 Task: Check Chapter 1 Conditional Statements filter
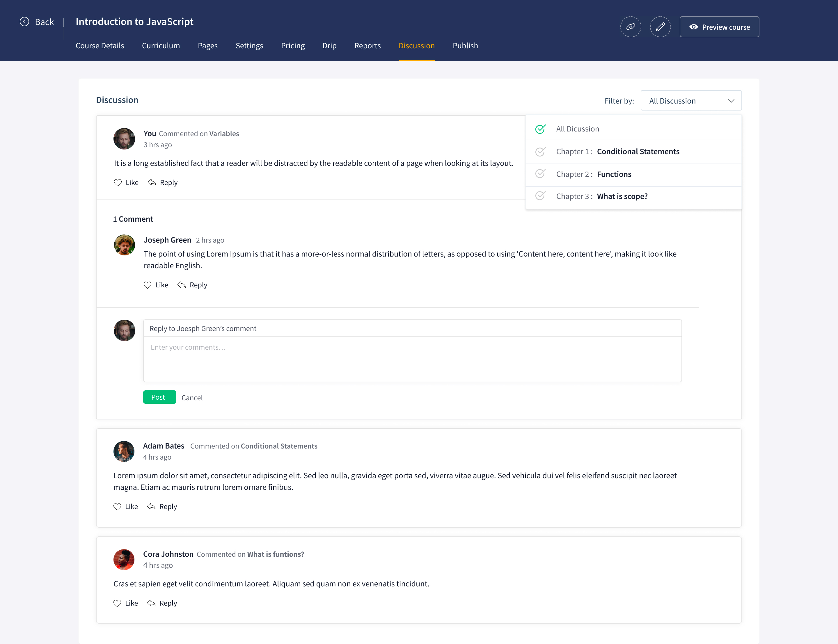click(x=541, y=152)
